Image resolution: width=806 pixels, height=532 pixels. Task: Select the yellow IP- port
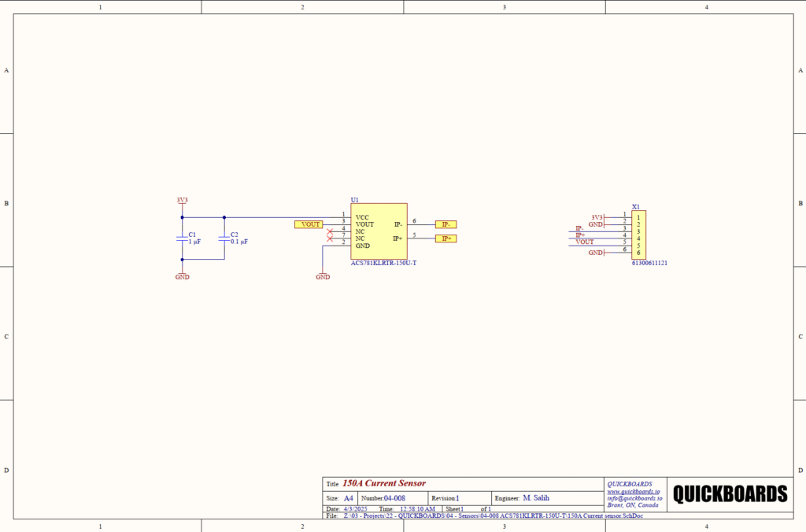point(446,224)
